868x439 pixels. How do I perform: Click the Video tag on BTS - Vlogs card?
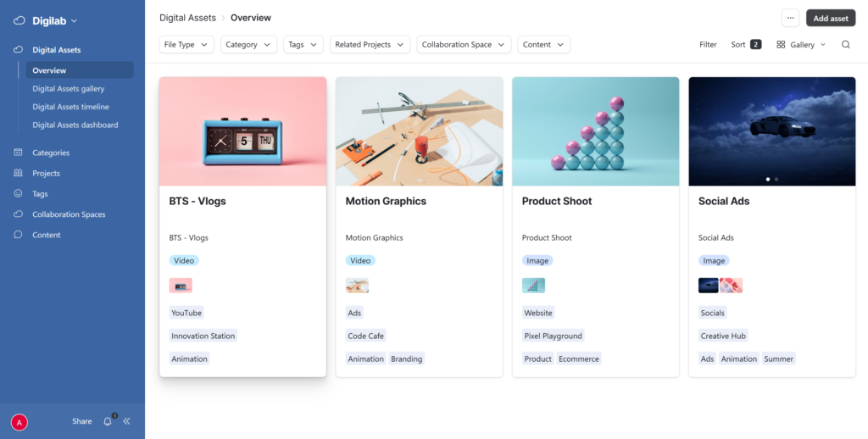click(x=184, y=260)
